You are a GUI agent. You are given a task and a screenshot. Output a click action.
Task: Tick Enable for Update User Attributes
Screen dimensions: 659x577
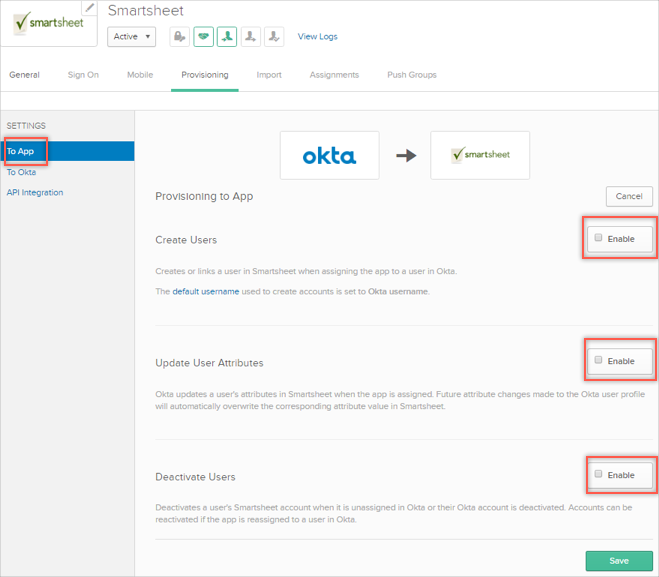click(x=598, y=360)
